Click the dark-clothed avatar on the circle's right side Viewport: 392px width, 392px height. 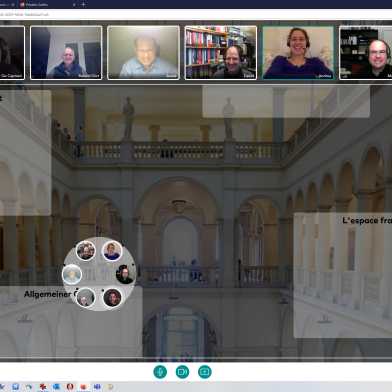coord(125,274)
